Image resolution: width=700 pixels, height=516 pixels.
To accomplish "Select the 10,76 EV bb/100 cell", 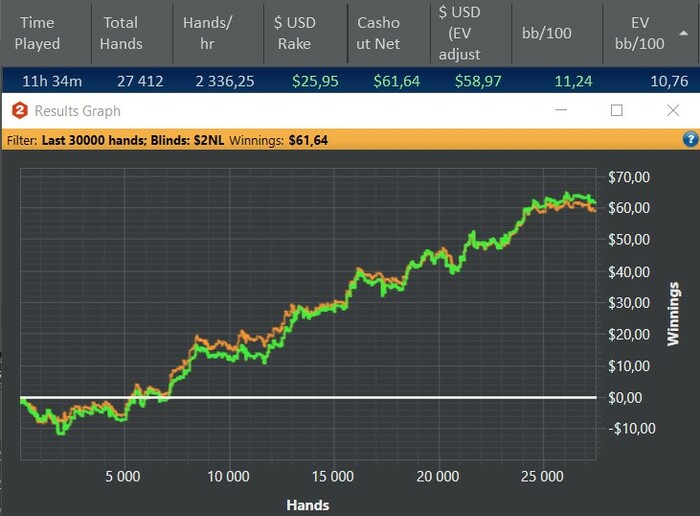I will coord(669,81).
